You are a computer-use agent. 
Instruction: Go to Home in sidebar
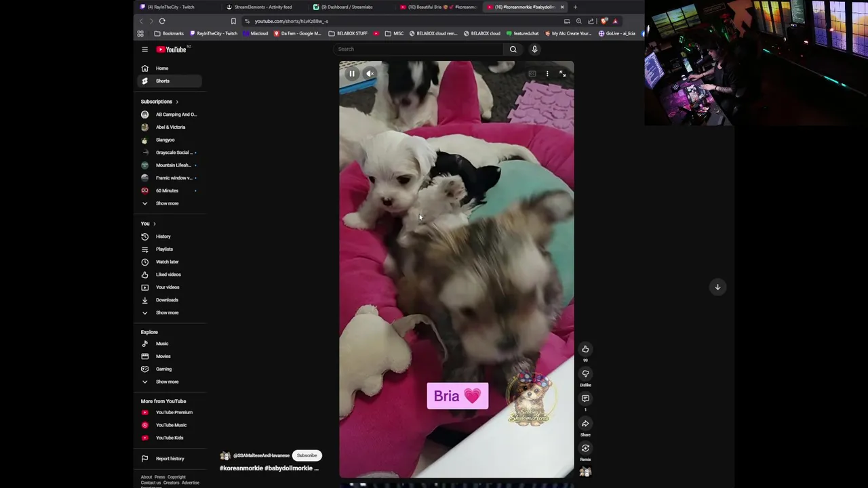point(170,68)
